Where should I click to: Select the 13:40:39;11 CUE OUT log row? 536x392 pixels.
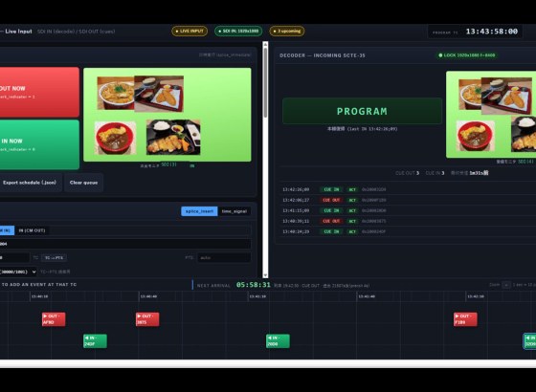[x=409, y=221]
